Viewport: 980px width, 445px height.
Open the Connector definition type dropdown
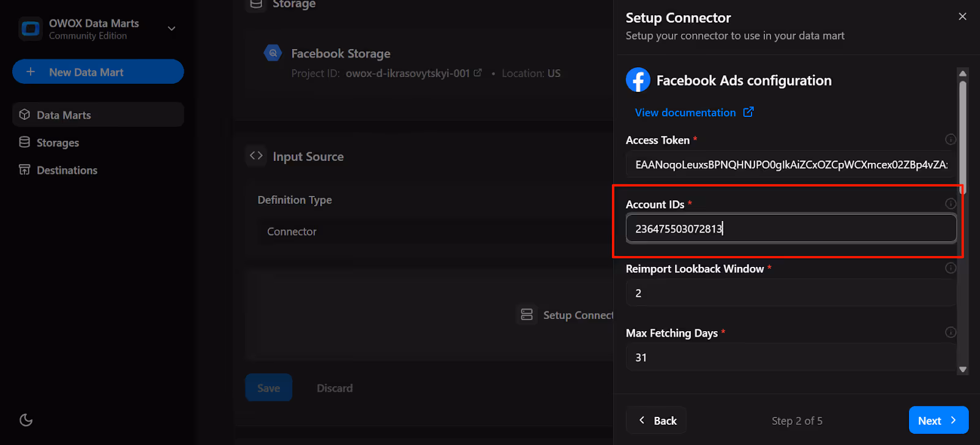[x=435, y=231]
